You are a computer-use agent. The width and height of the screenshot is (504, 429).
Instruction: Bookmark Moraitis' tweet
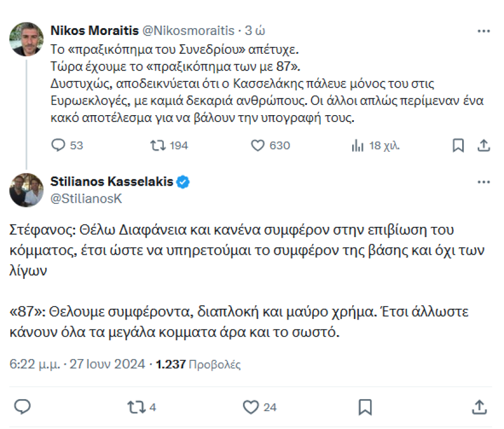(458, 145)
